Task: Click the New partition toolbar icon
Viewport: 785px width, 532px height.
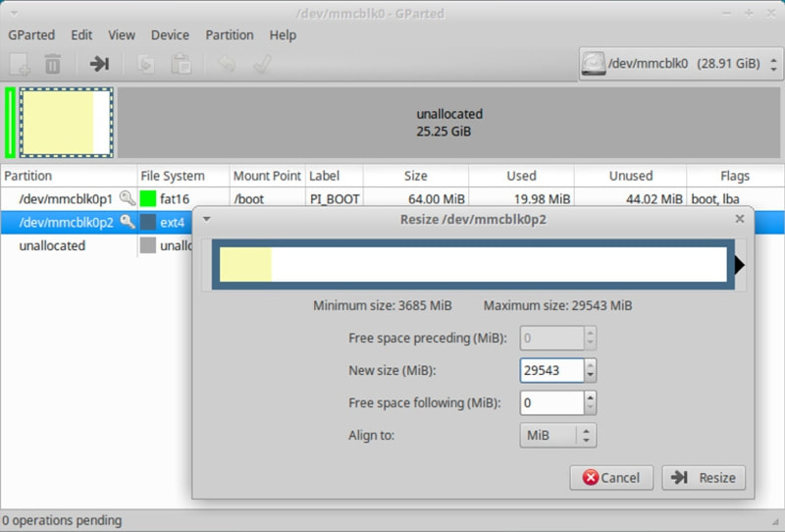Action: [x=20, y=64]
